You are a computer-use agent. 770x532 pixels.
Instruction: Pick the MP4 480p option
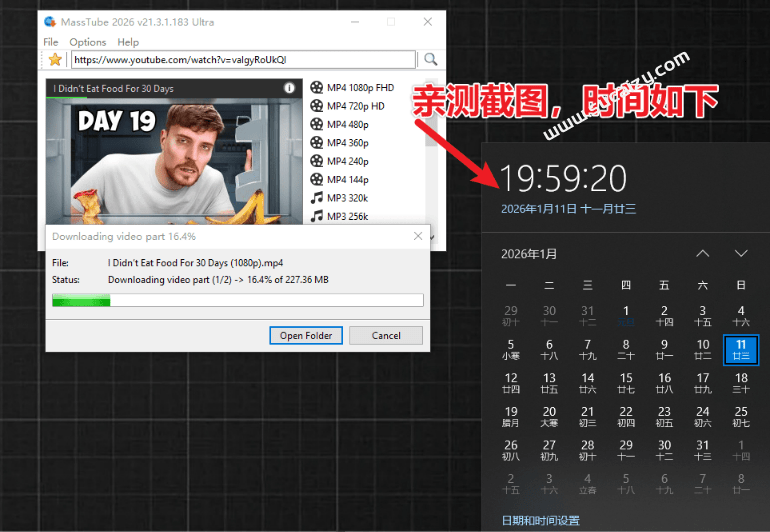click(346, 125)
